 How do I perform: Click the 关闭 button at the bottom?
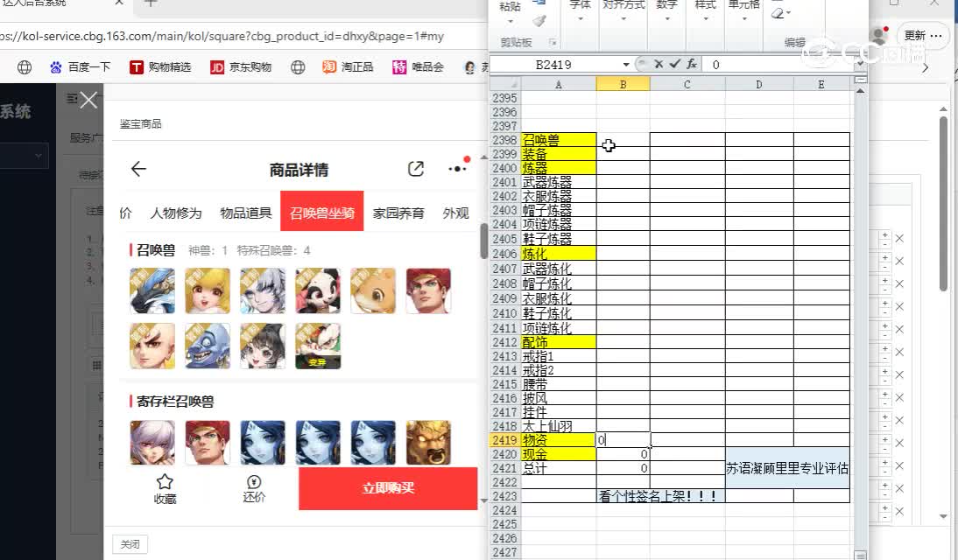tap(130, 544)
